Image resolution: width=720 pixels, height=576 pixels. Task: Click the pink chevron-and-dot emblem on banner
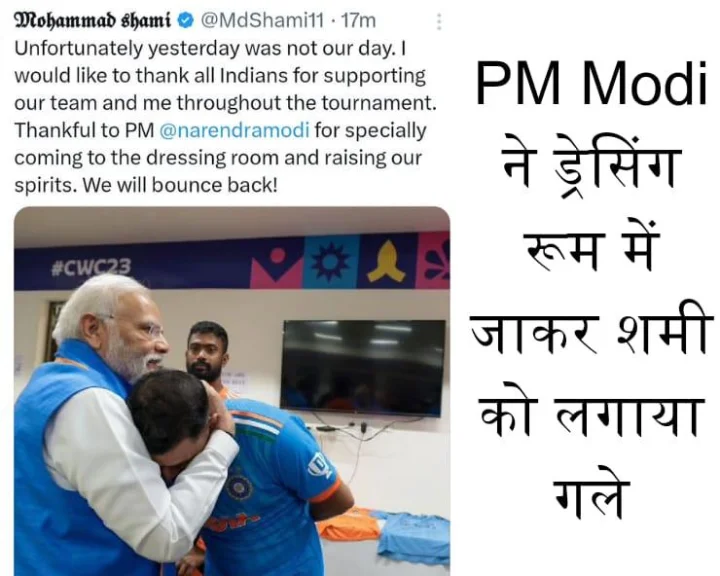(x=277, y=265)
